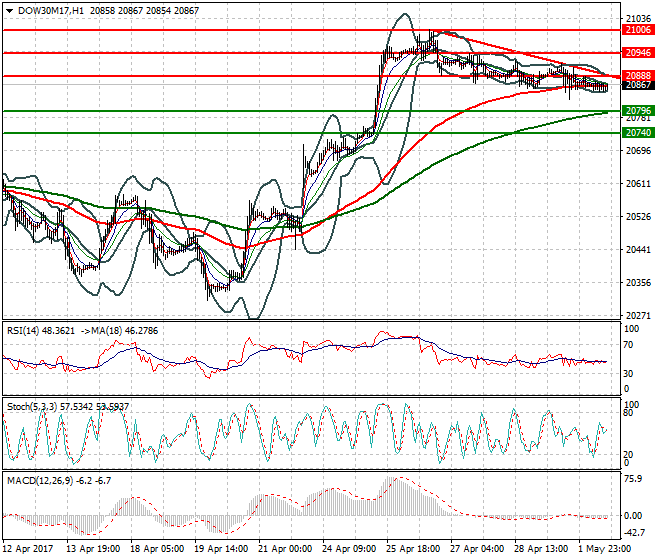660x560 pixels.
Task: Click the 20271 price axis value
Action: point(638,316)
